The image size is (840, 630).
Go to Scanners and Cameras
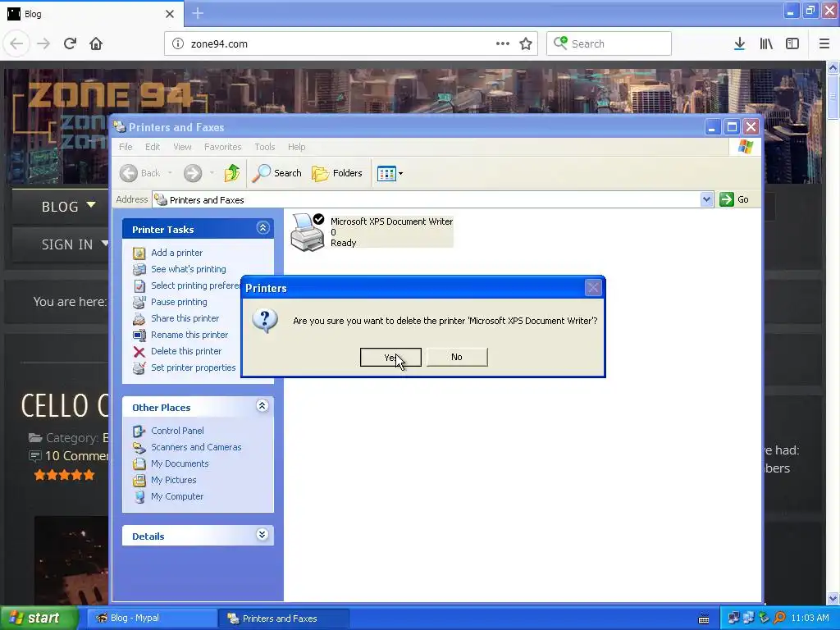[196, 447]
